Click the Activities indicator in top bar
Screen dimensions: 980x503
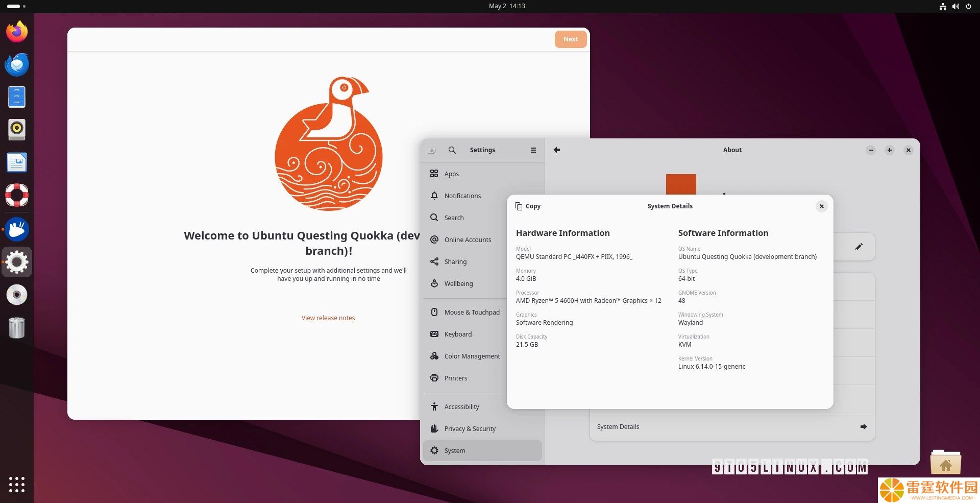point(16,6)
